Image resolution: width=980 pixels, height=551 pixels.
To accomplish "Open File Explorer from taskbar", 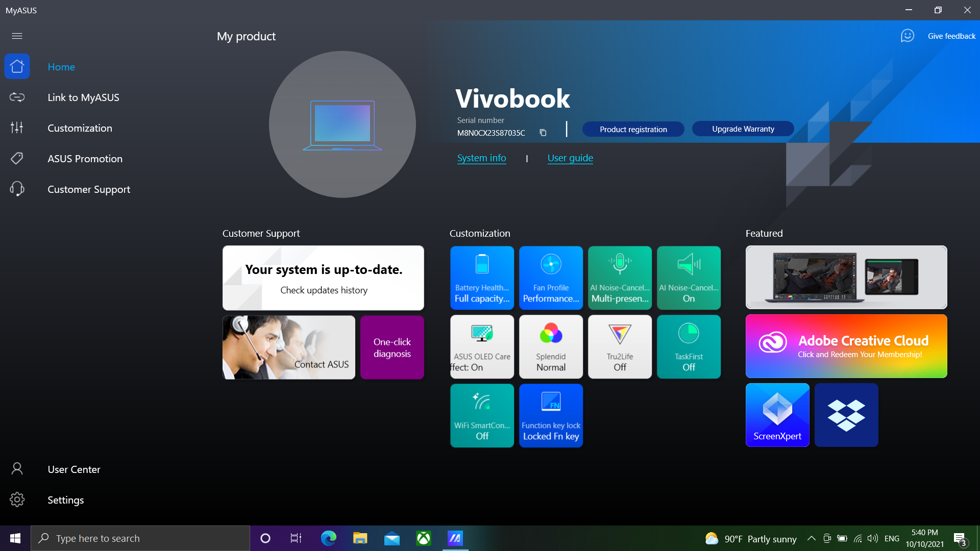I will [x=360, y=538].
